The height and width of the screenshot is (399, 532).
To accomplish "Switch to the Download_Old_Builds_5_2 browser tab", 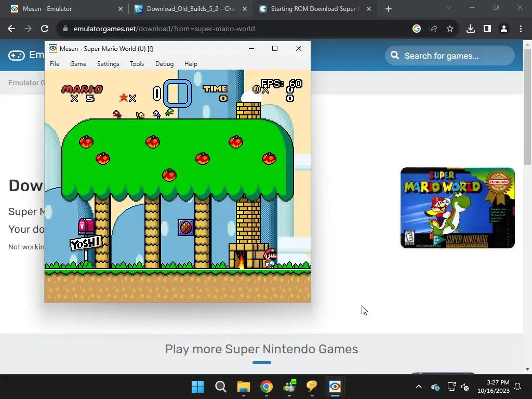I will [190, 9].
